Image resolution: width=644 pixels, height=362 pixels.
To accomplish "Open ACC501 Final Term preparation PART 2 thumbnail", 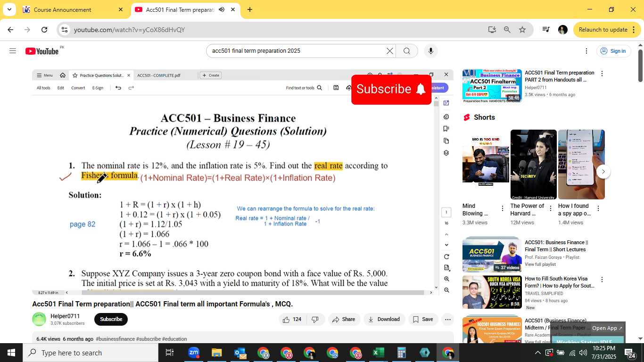I will pos(492,86).
